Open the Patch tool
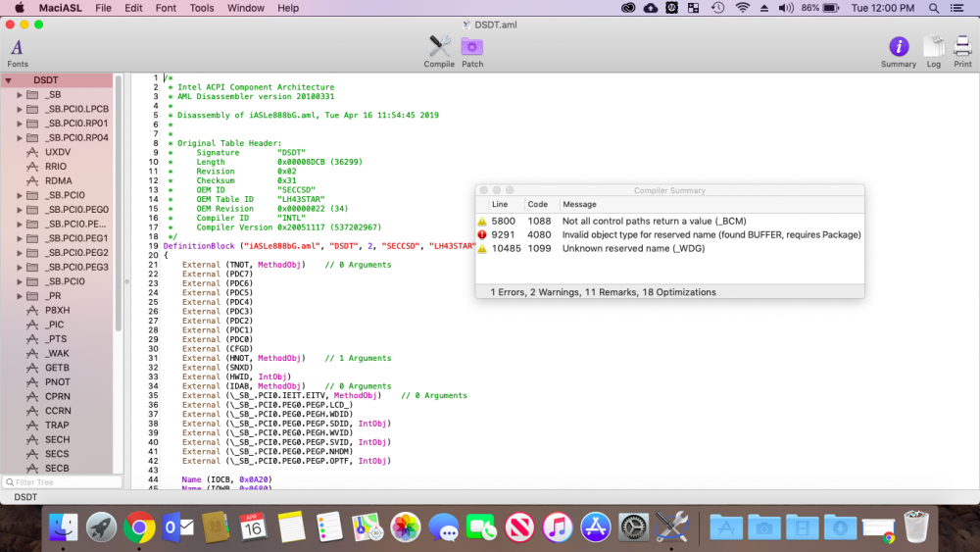The width and height of the screenshot is (980, 552). pyautogui.click(x=472, y=52)
